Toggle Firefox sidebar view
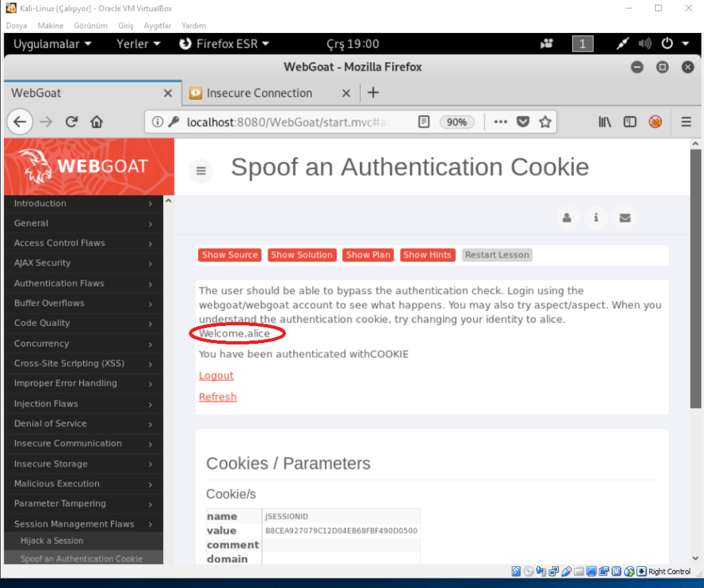 click(630, 122)
